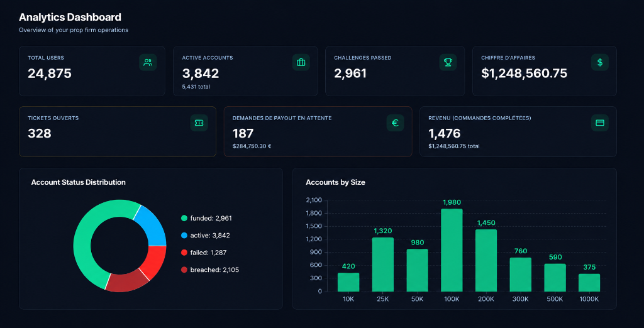Screen dimensions: 644x328
Task: Click the briefcase icon in Active Accounts card
Action: pyautogui.click(x=301, y=62)
